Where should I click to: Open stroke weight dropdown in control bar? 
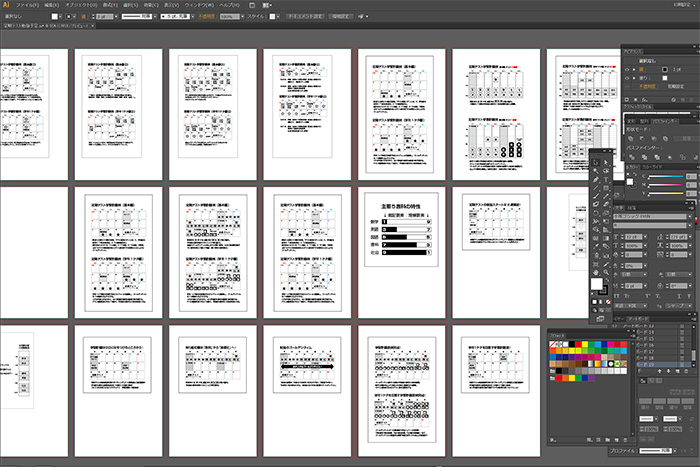(113, 18)
